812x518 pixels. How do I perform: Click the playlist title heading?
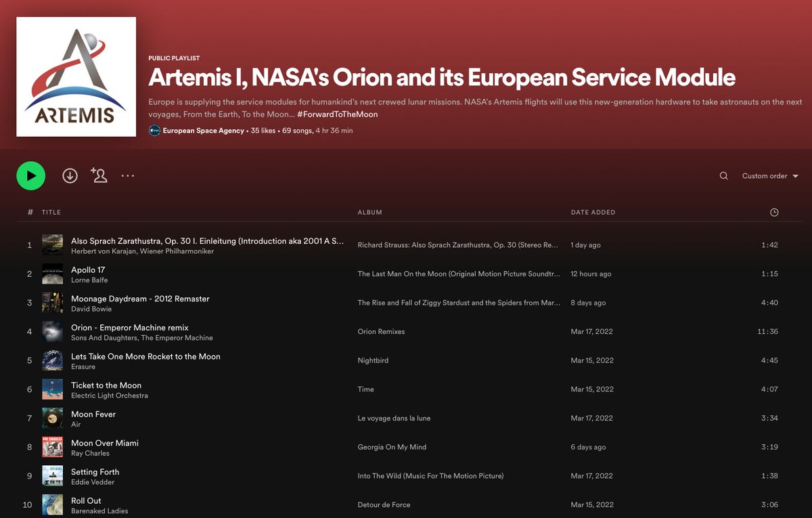pos(442,79)
